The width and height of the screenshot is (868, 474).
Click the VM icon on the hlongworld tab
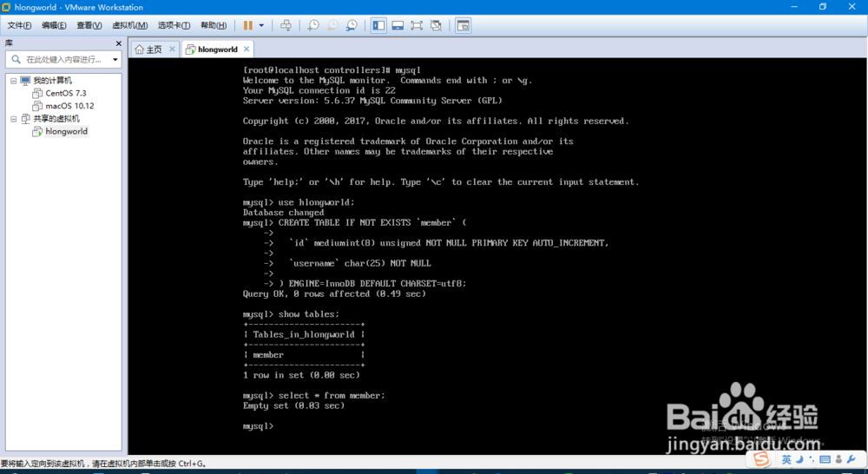190,49
